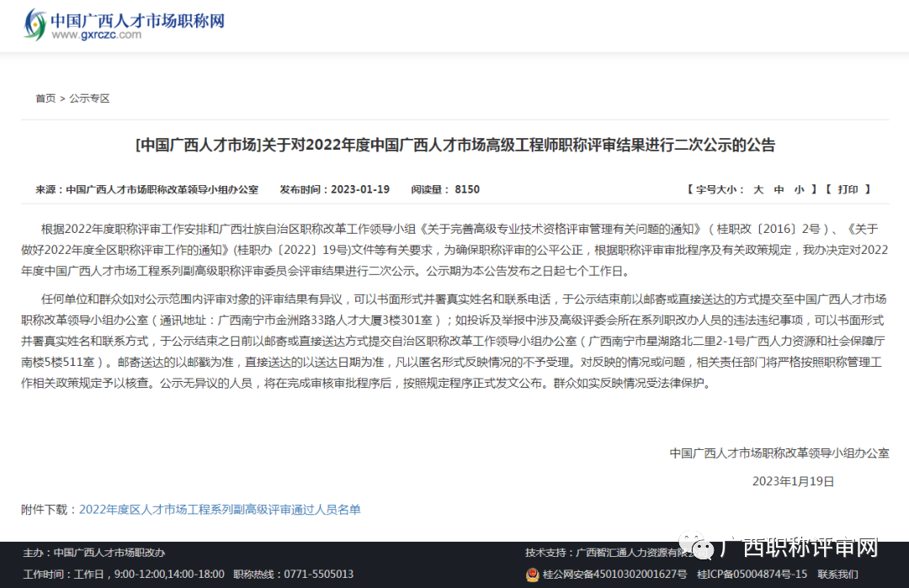Click the www.gxrczc.com URL under the logo
The width and height of the screenshot is (909, 588).
click(x=96, y=34)
